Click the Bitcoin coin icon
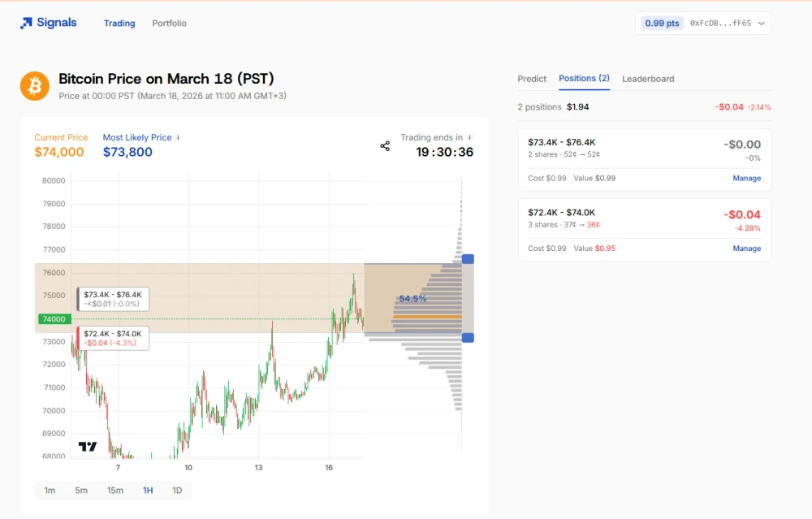The height and width of the screenshot is (519, 812). click(x=35, y=85)
